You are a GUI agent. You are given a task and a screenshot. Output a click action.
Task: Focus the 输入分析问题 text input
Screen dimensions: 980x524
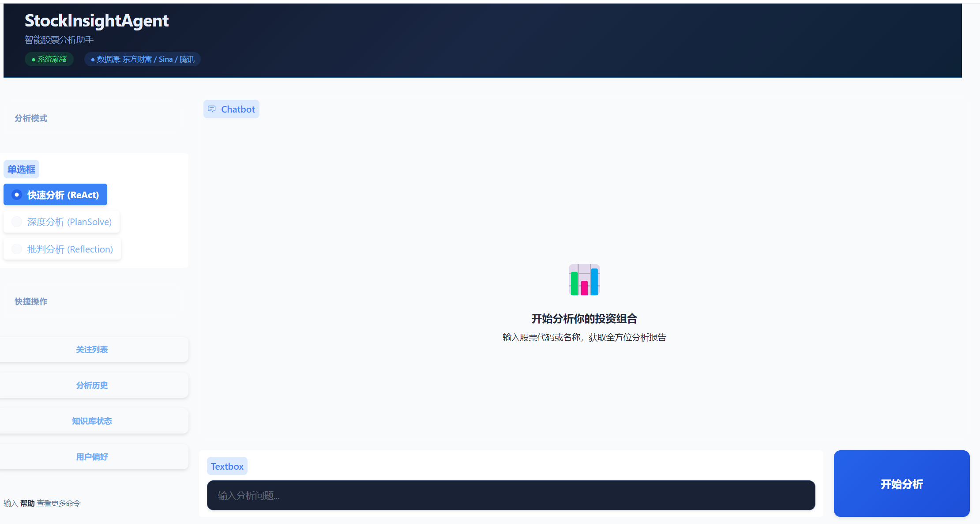point(511,495)
